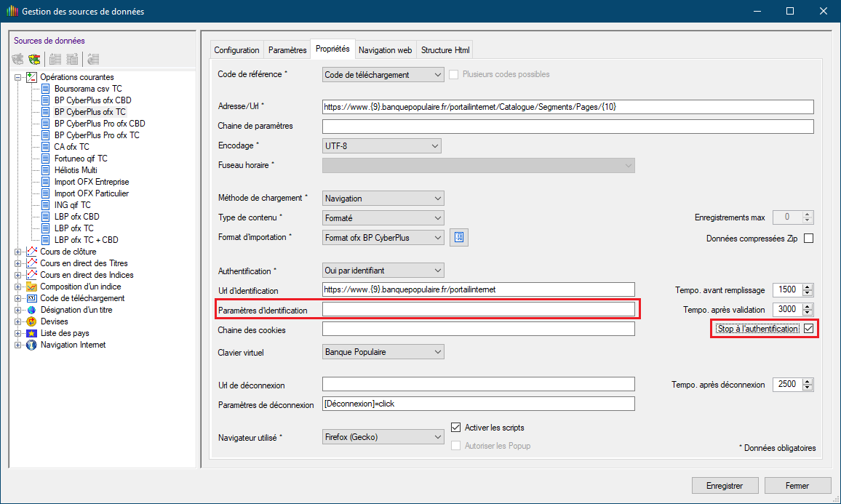Click the Navigation Internet info icon

point(31,345)
